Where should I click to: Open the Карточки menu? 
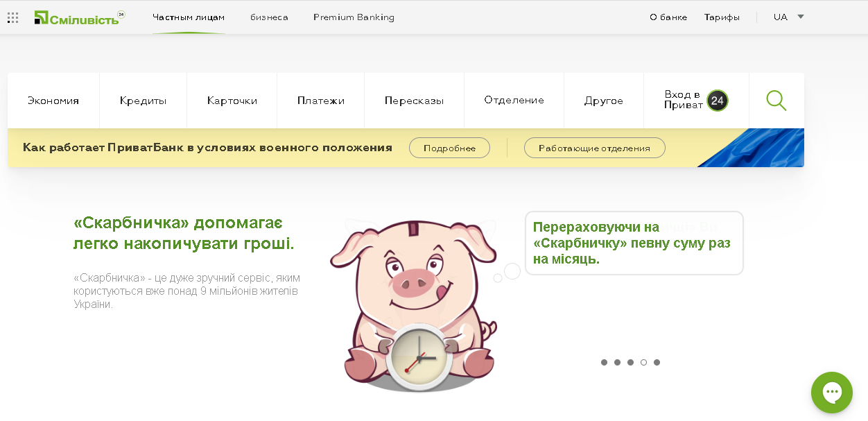232,101
